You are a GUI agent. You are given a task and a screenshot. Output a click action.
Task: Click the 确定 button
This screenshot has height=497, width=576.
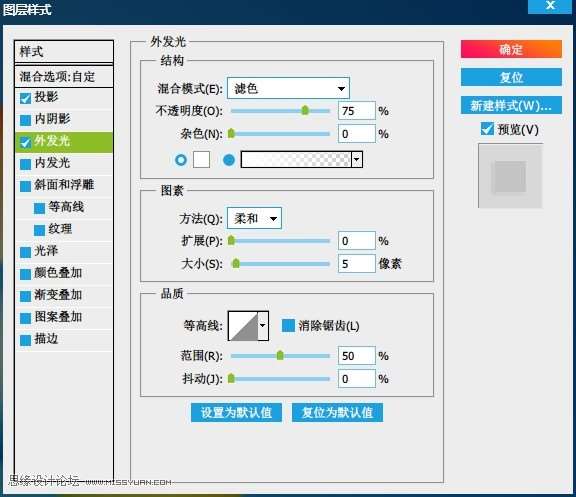click(511, 49)
